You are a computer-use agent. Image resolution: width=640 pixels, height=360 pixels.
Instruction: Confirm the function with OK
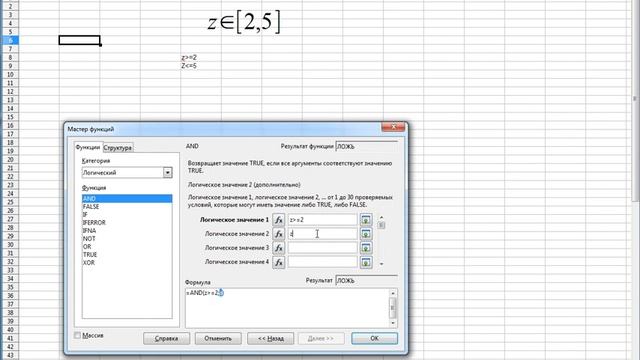coord(374,338)
